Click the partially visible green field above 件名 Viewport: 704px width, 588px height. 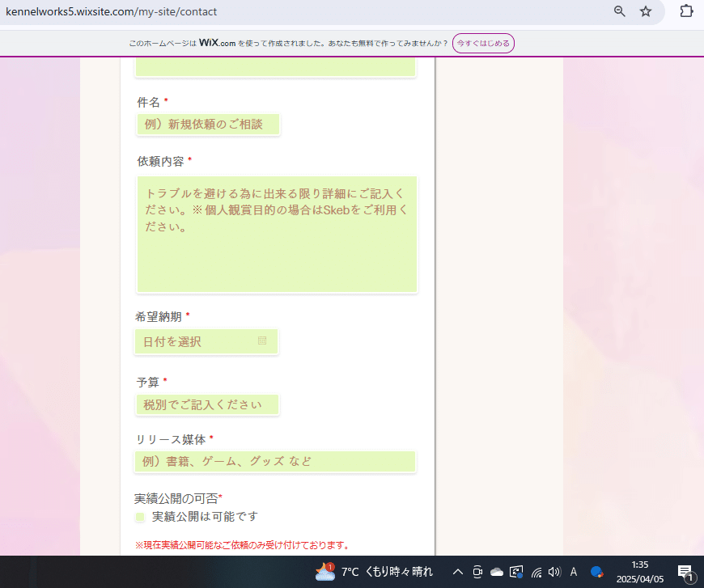coord(275,67)
